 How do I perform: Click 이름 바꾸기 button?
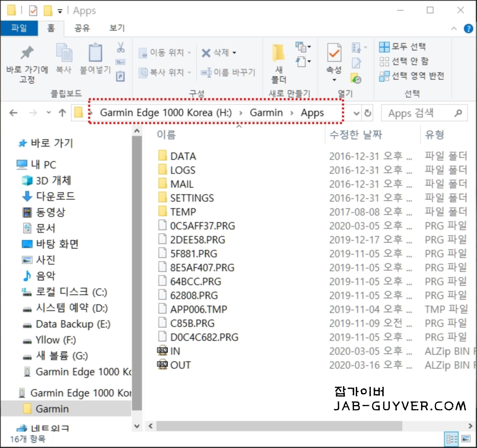coord(228,72)
